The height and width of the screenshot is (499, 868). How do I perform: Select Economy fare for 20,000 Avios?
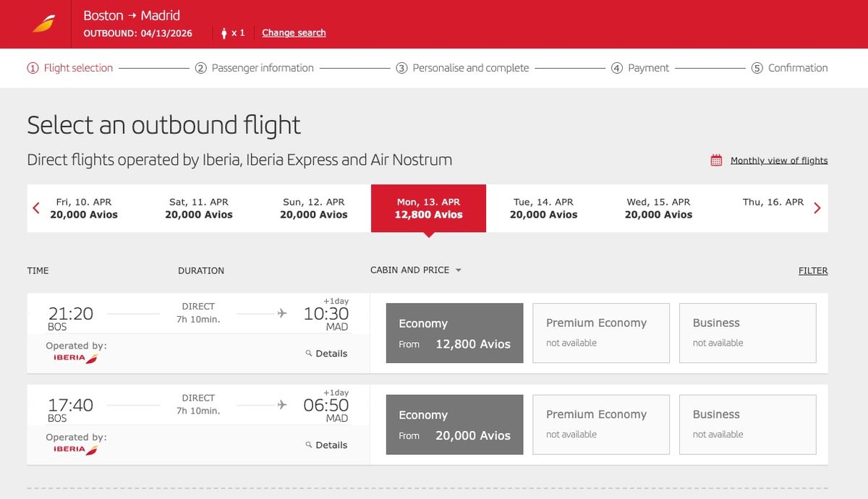pos(454,425)
